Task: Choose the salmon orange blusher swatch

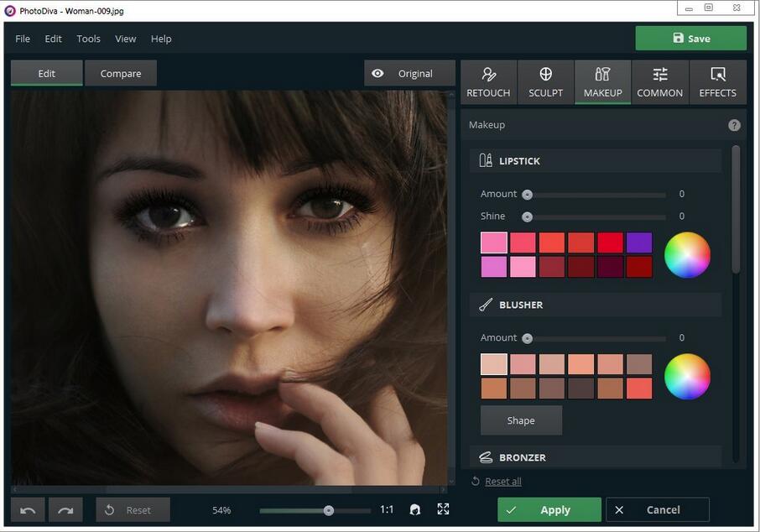Action: click(581, 364)
